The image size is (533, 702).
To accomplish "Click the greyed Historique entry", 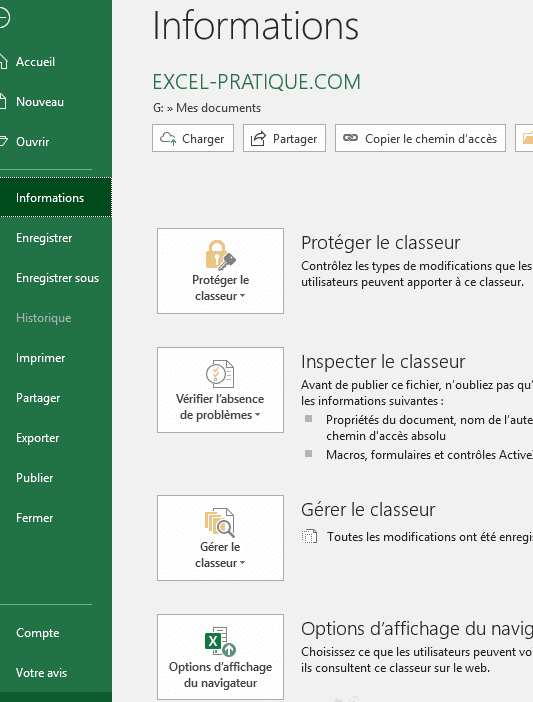I will [x=43, y=318].
